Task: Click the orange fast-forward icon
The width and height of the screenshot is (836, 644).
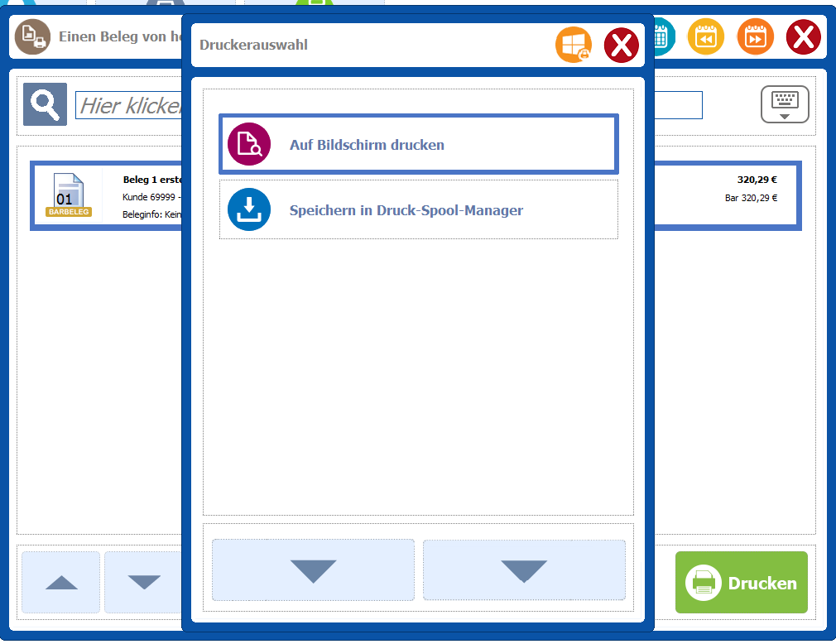Action: click(x=755, y=37)
